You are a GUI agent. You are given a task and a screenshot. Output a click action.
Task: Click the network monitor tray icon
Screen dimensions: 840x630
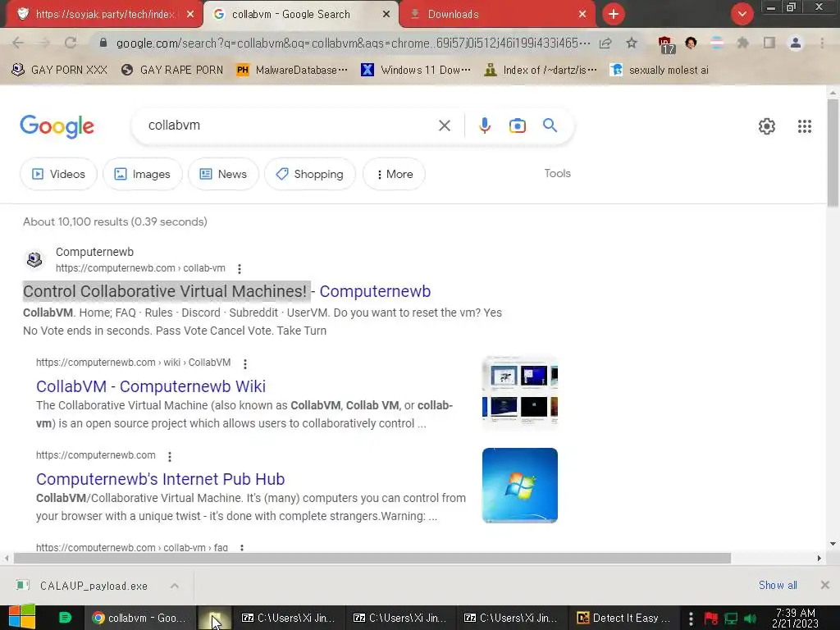(x=731, y=619)
